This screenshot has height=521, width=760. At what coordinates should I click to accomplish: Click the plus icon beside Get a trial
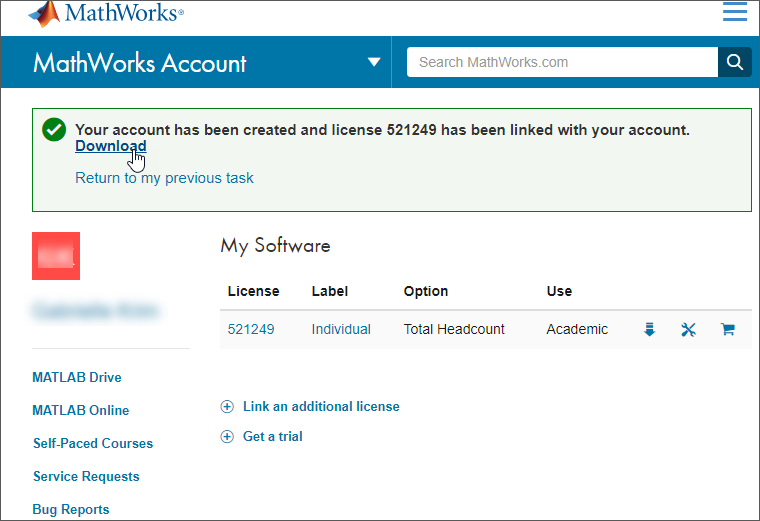point(227,437)
